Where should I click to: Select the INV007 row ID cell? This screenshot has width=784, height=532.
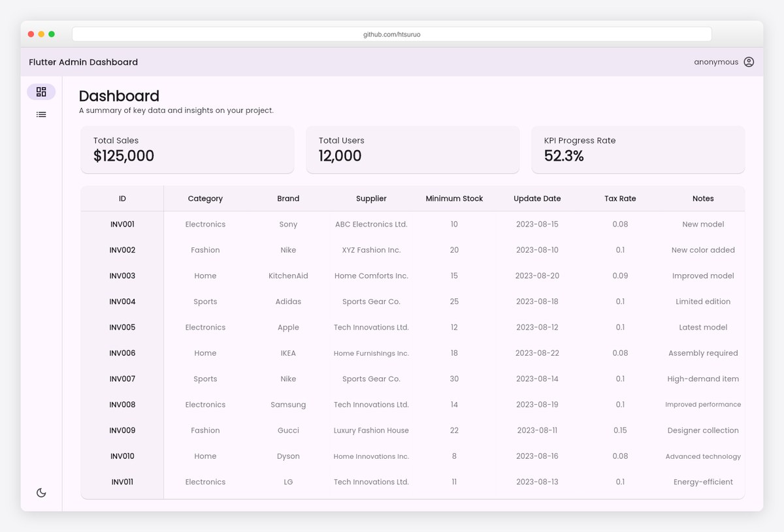click(122, 379)
